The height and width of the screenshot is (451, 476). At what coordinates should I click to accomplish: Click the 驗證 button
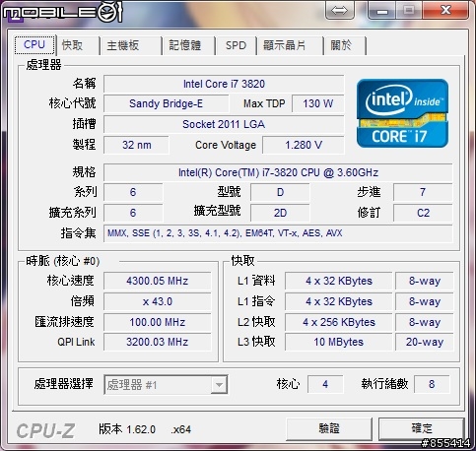[329, 428]
